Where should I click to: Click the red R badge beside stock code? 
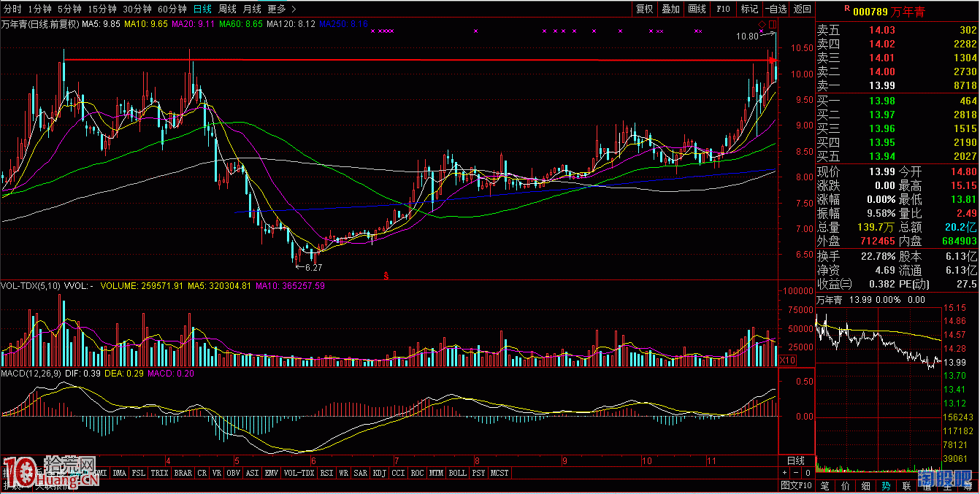[x=846, y=9]
